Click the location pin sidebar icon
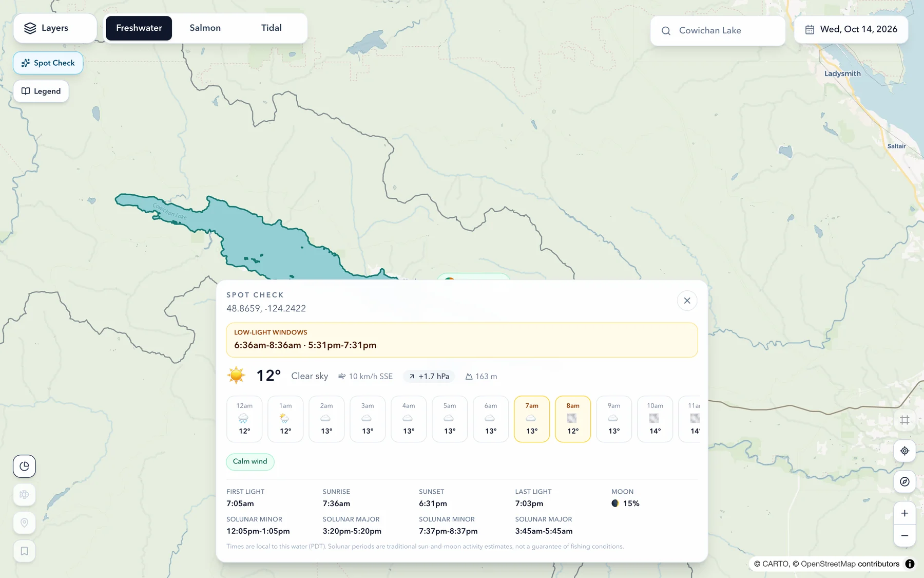Viewport: 924px width, 578px height. (24, 523)
